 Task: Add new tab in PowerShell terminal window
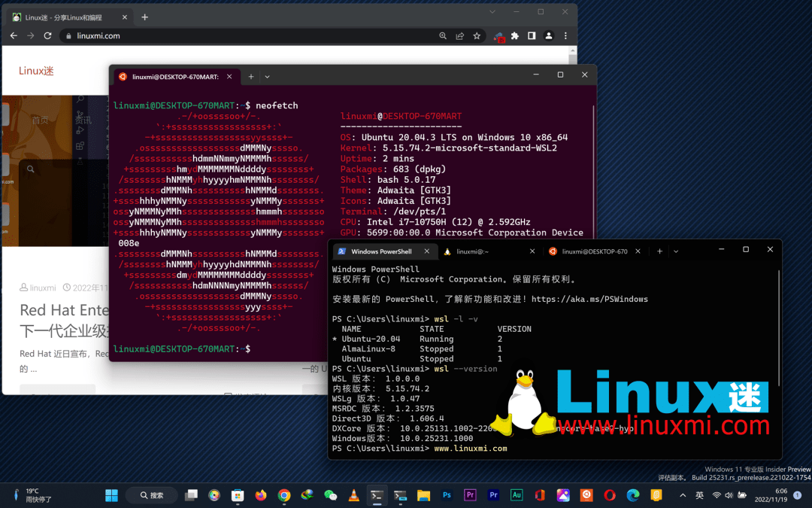pos(659,251)
